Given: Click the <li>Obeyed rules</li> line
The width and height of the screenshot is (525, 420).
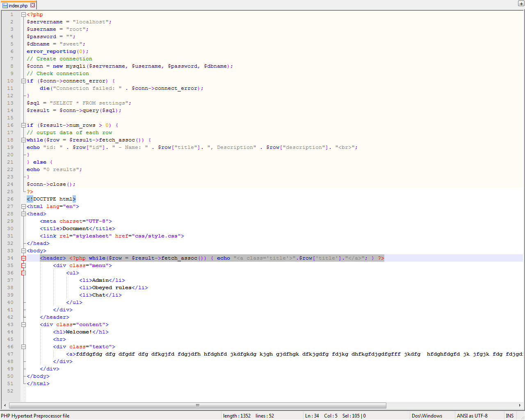Looking at the screenshot, I should (x=114, y=288).
